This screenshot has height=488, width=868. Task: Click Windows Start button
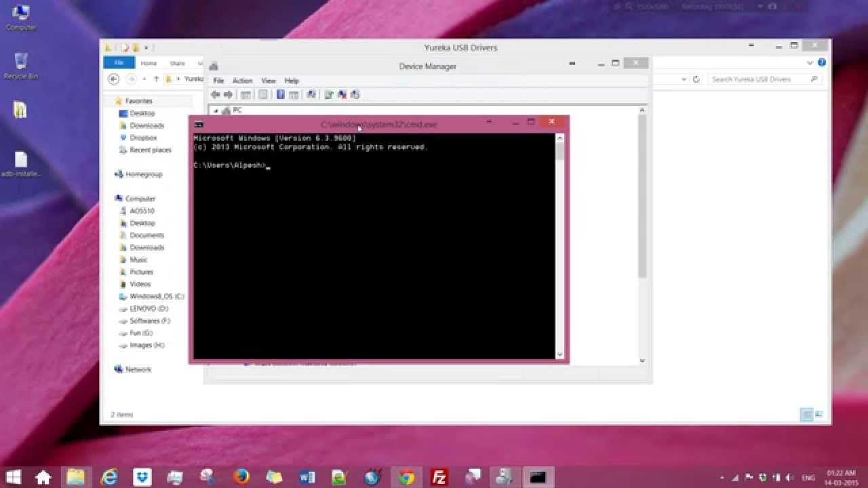click(12, 477)
